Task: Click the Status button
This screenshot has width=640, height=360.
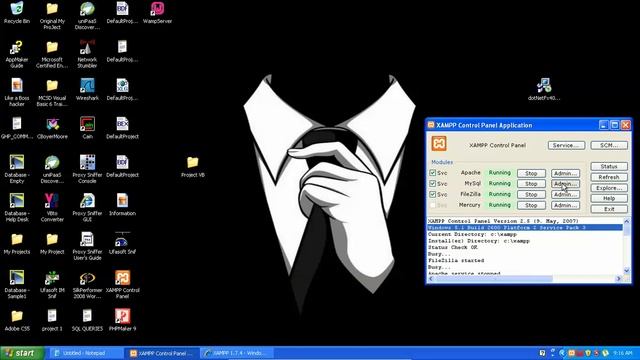Action: pyautogui.click(x=609, y=167)
